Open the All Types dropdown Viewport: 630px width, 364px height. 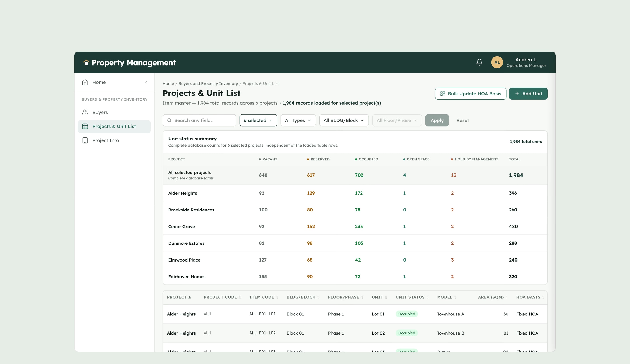(x=298, y=120)
